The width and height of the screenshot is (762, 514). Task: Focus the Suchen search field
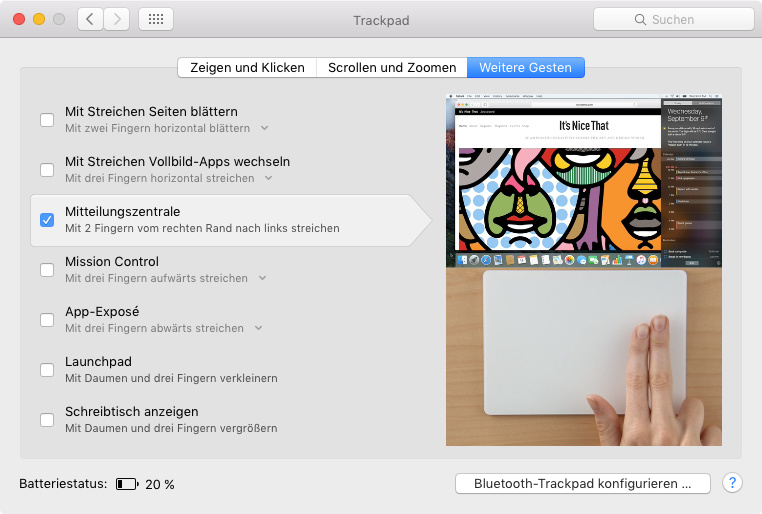[x=674, y=19]
